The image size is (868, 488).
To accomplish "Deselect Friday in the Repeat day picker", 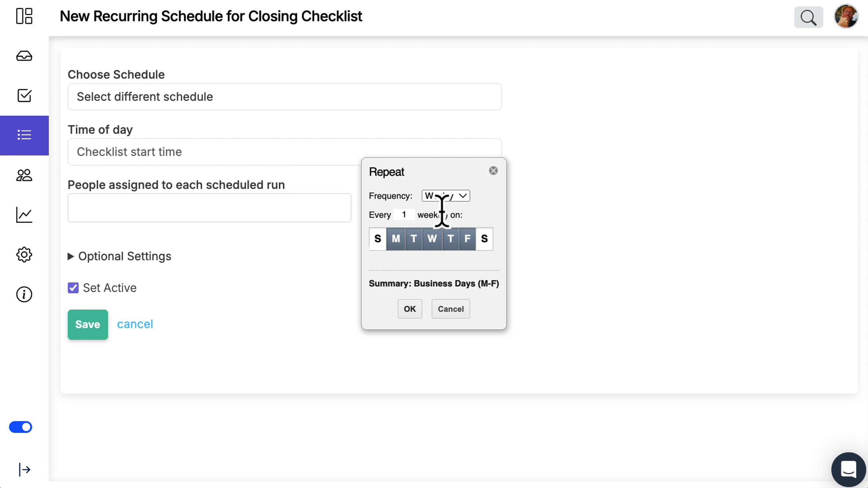I will [x=467, y=239].
